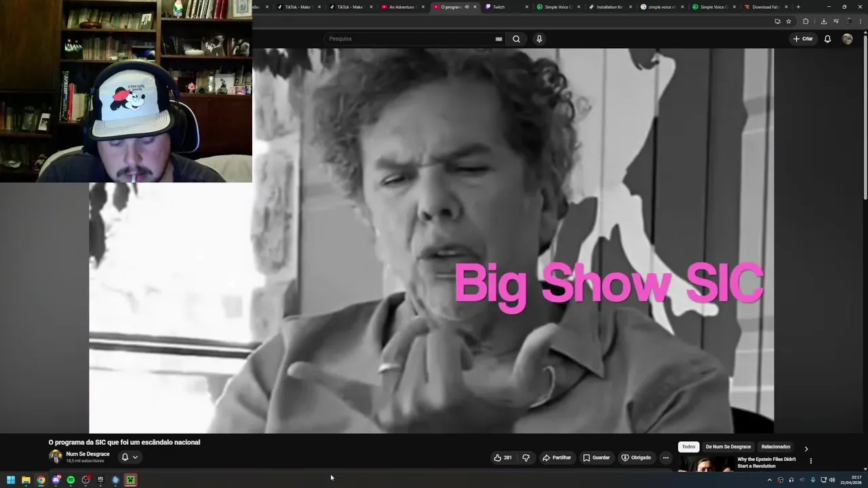Screen dimensions: 868x488
Task: Open more actions three-dot menu under video
Action: point(666,457)
